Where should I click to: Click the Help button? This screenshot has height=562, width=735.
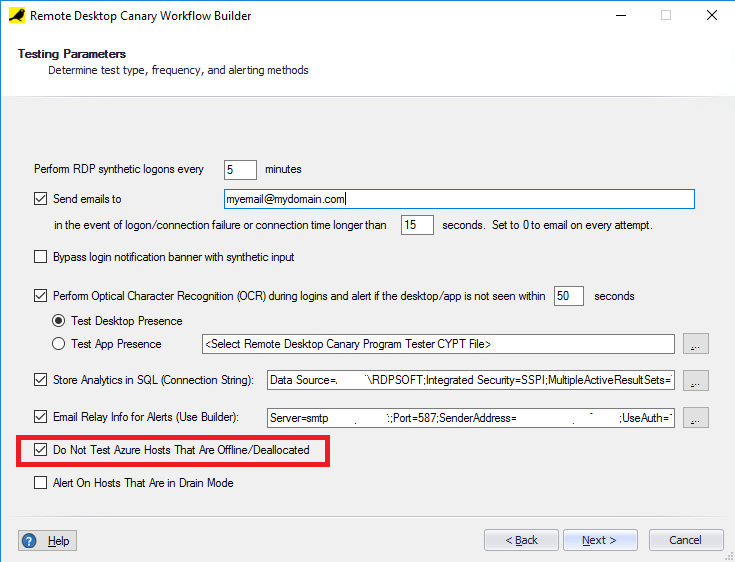click(47, 541)
